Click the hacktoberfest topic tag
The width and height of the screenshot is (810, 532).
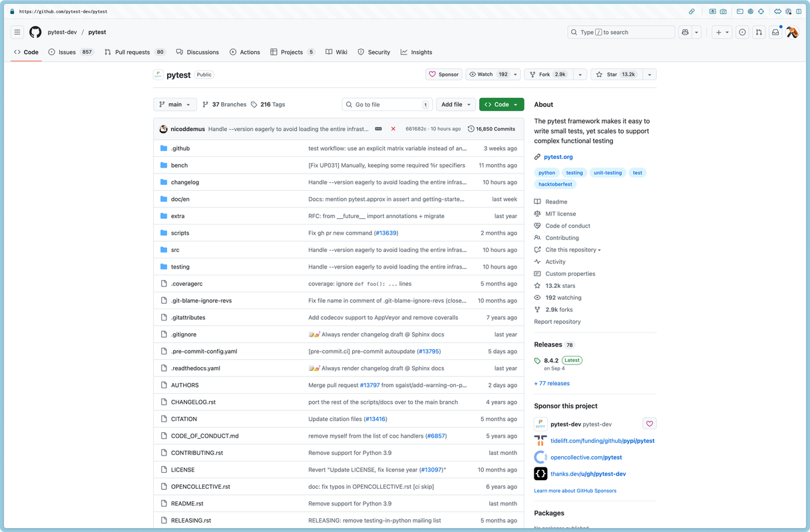555,184
